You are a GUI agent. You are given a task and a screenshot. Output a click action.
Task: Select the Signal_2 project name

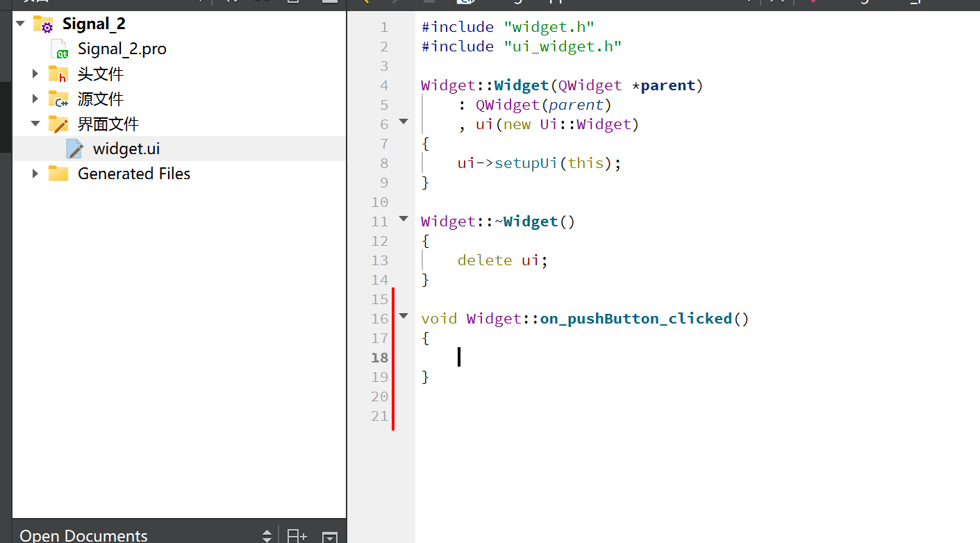[x=94, y=24]
